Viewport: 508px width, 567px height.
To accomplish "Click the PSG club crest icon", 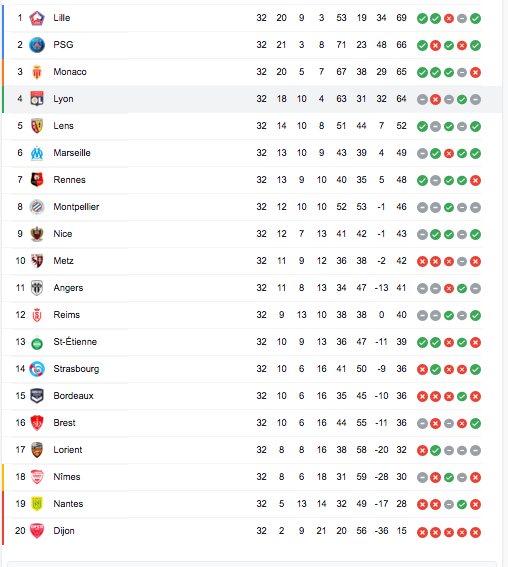I will [37, 45].
